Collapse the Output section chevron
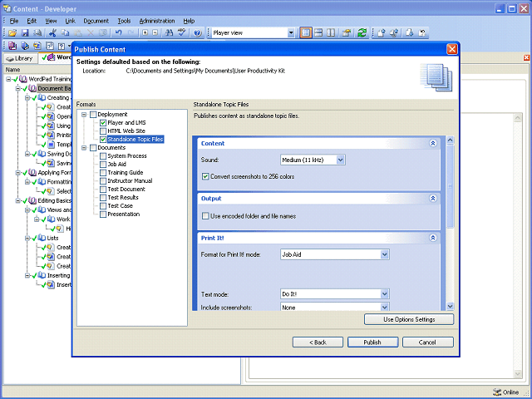 tap(433, 199)
